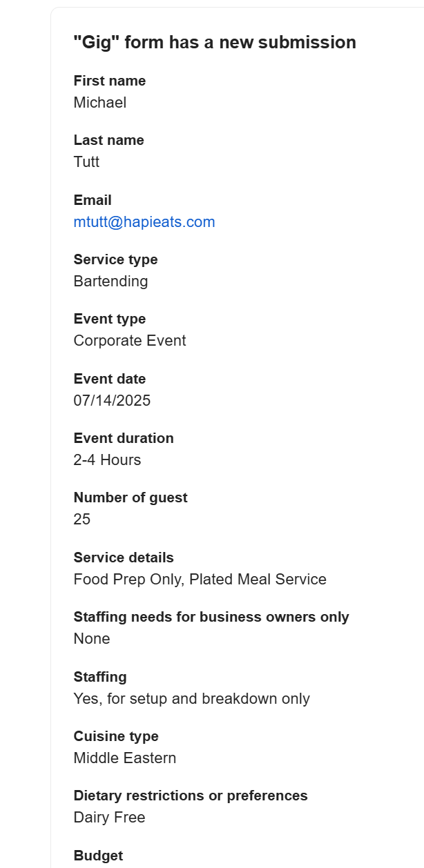Click the Budget field label
The image size is (424, 868).
(98, 856)
